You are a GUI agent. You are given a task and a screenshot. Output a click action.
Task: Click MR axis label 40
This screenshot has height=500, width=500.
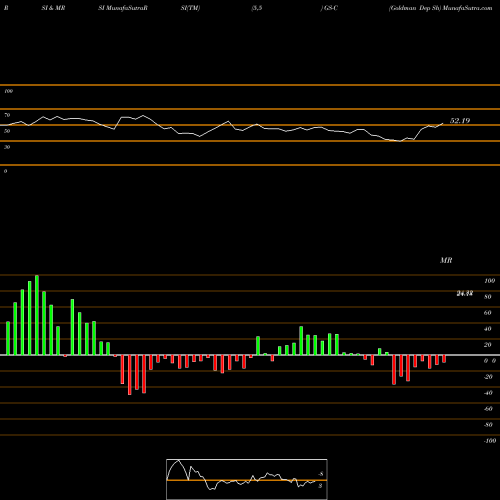pos(488,329)
